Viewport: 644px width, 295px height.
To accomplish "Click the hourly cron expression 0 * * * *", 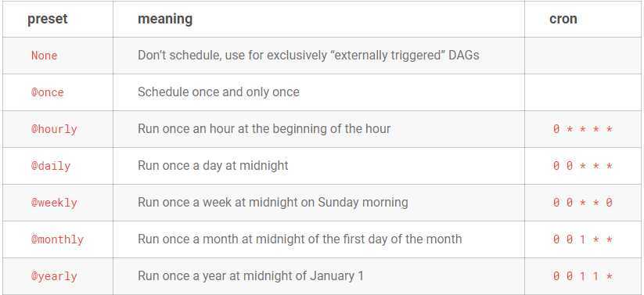I will (582, 129).
